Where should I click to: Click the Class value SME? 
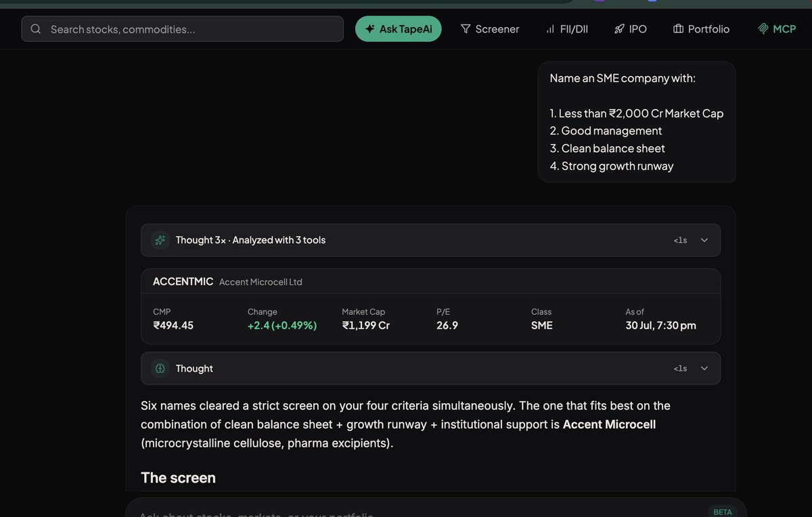(x=542, y=325)
